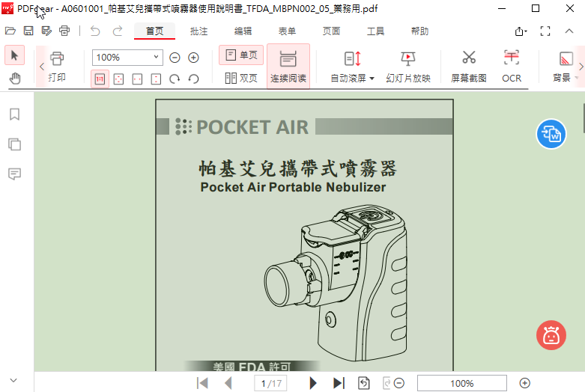Expand sidebar with bottom chevron
The image size is (585, 392).
coord(13,381)
